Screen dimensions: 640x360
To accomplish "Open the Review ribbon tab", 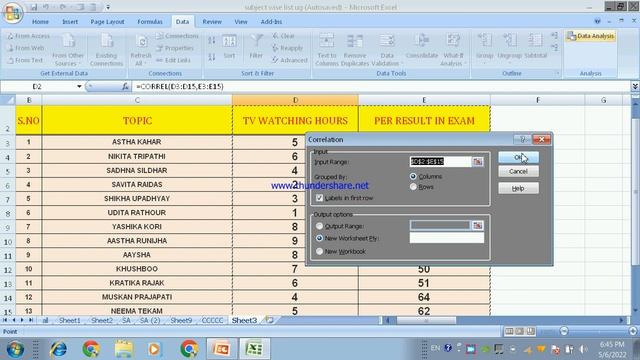I will (x=212, y=22).
